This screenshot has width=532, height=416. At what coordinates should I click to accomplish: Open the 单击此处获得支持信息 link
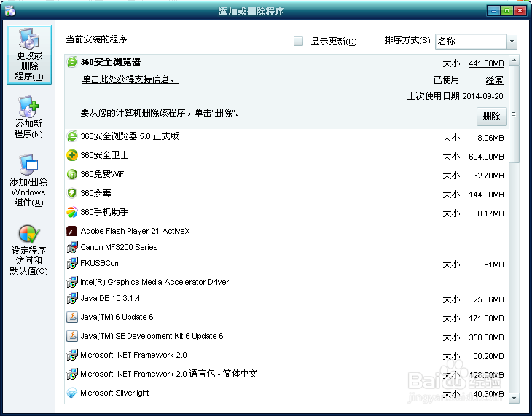[130, 79]
